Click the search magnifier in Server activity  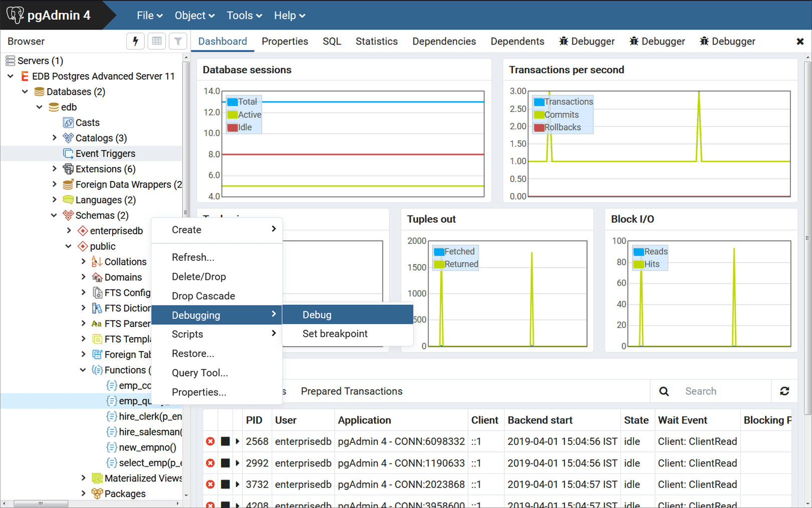point(664,391)
